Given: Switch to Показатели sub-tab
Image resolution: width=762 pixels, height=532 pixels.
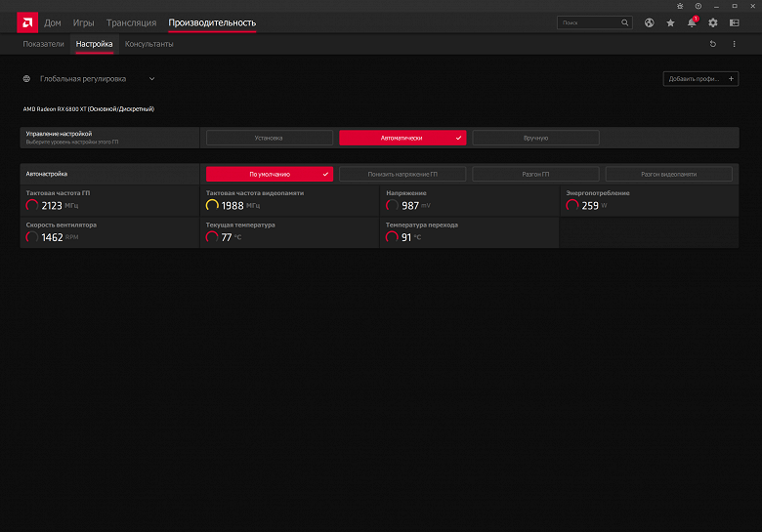Looking at the screenshot, I should [43, 44].
